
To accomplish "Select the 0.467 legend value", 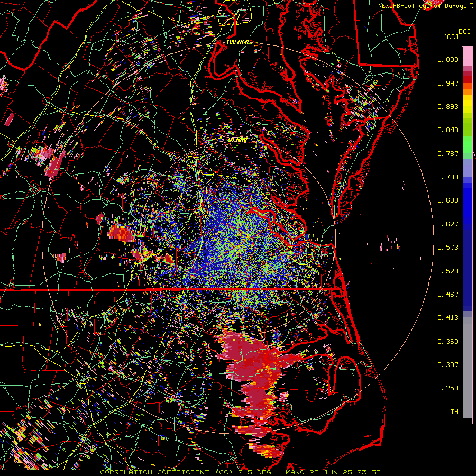I will coord(448,295).
